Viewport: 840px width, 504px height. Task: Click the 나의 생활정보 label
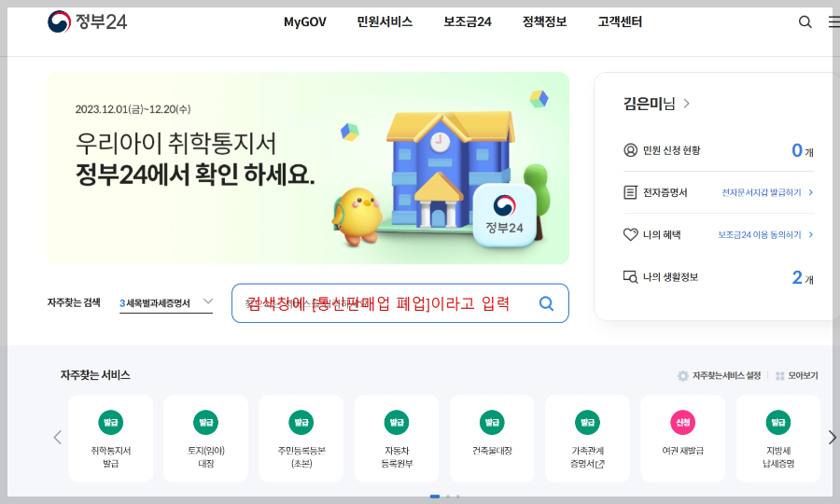point(670,277)
